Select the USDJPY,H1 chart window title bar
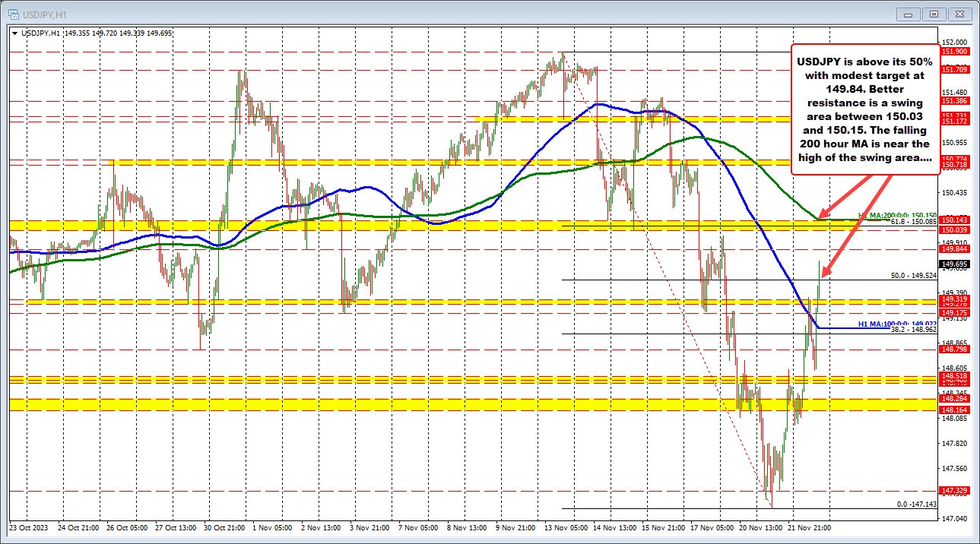This screenshot has width=980, height=544. [456, 13]
